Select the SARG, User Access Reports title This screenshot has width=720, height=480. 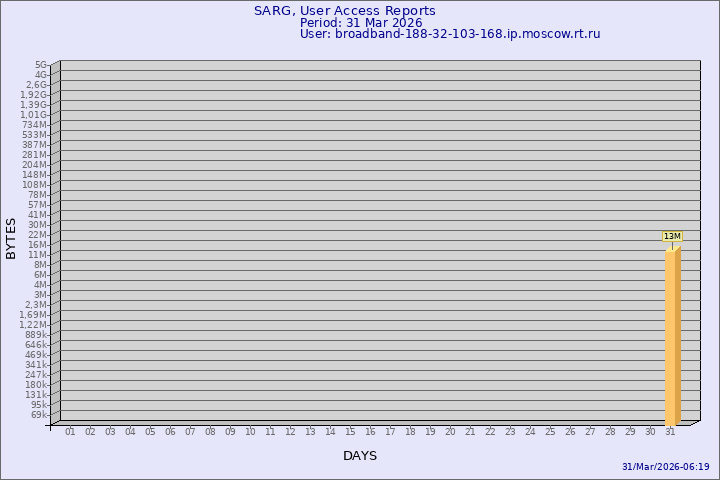tap(344, 11)
